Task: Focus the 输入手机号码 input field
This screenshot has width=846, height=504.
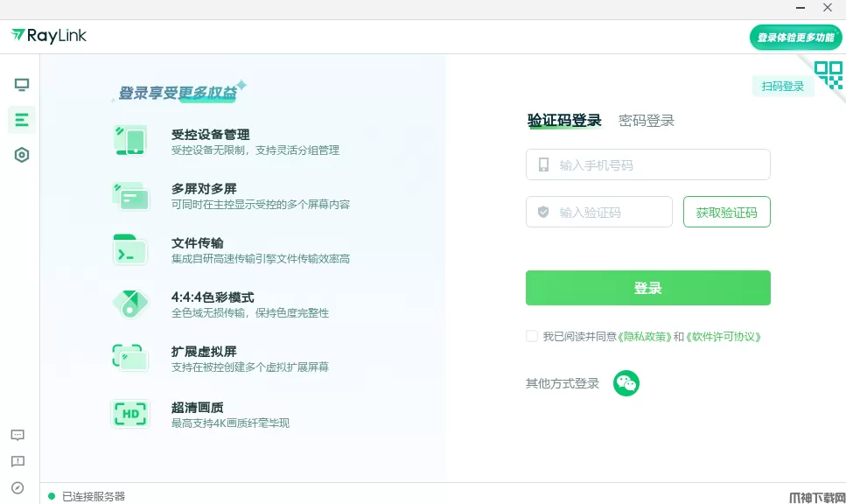Action: point(648,164)
